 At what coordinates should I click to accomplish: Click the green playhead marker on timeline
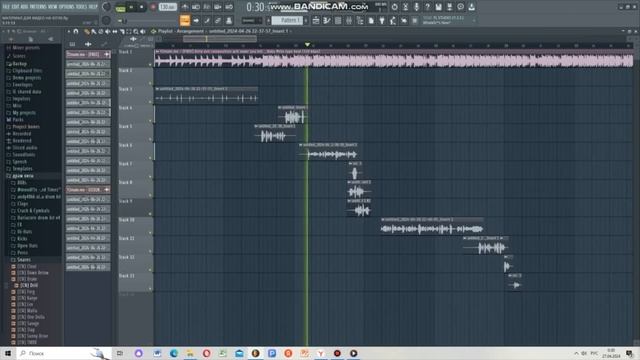tap(307, 44)
